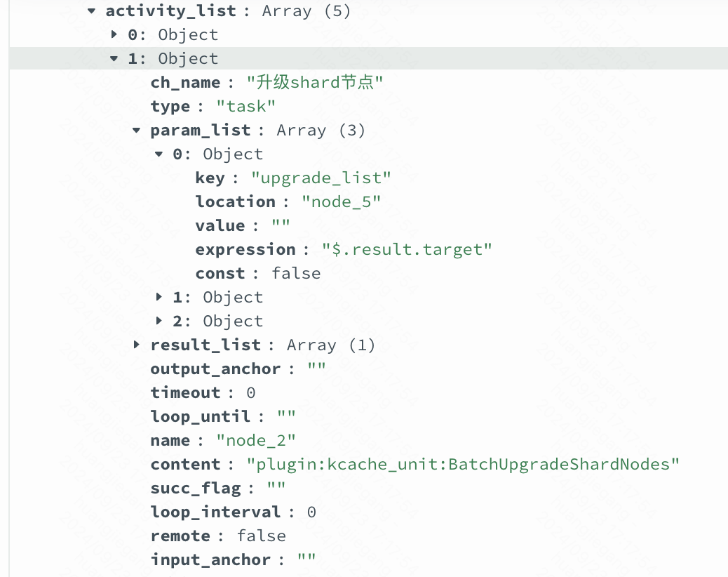728x577 pixels.
Task: Select the name value "node_2"
Action: [x=256, y=440]
